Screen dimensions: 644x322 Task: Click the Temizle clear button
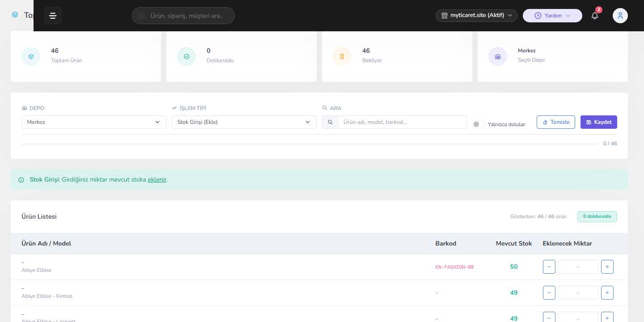point(556,122)
